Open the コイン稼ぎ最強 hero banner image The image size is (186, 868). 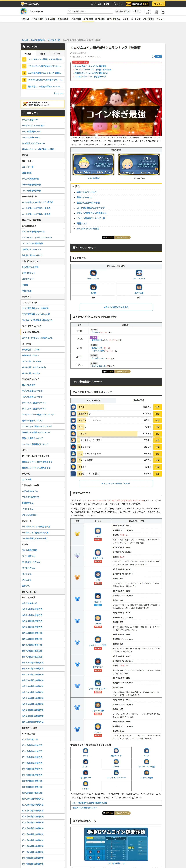pos(116,112)
